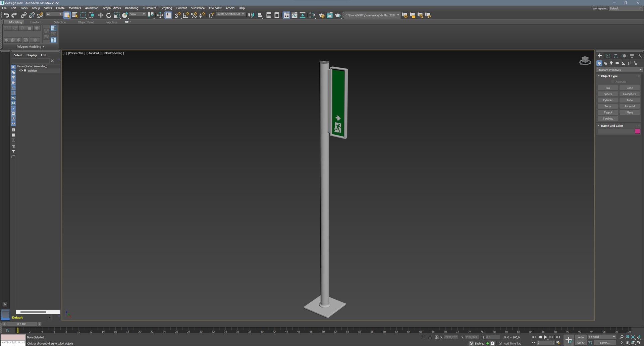
Task: Toggle the Percent Snap icon
Action: pyautogui.click(x=194, y=15)
